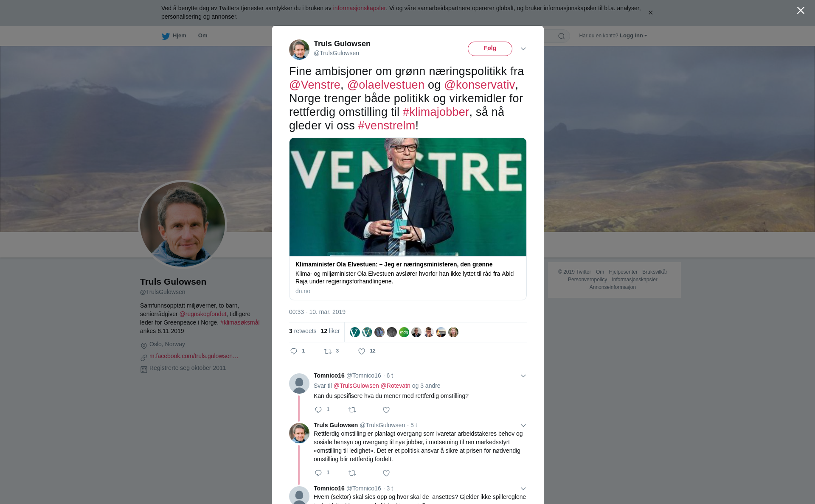Dismiss the cookie notice banner

click(x=650, y=13)
